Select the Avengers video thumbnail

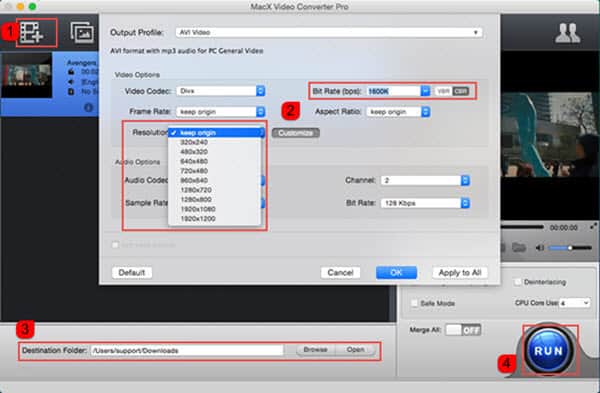[x=26, y=75]
